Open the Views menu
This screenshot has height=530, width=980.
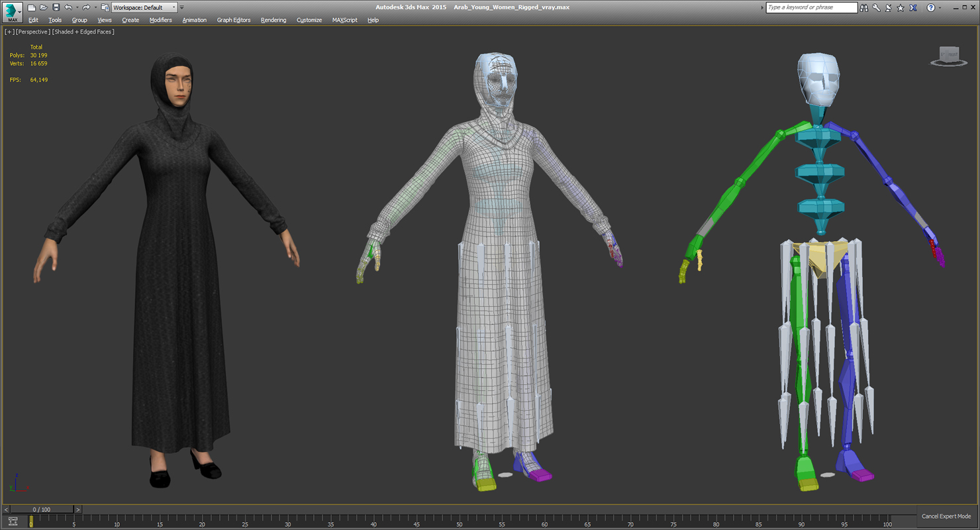(105, 20)
